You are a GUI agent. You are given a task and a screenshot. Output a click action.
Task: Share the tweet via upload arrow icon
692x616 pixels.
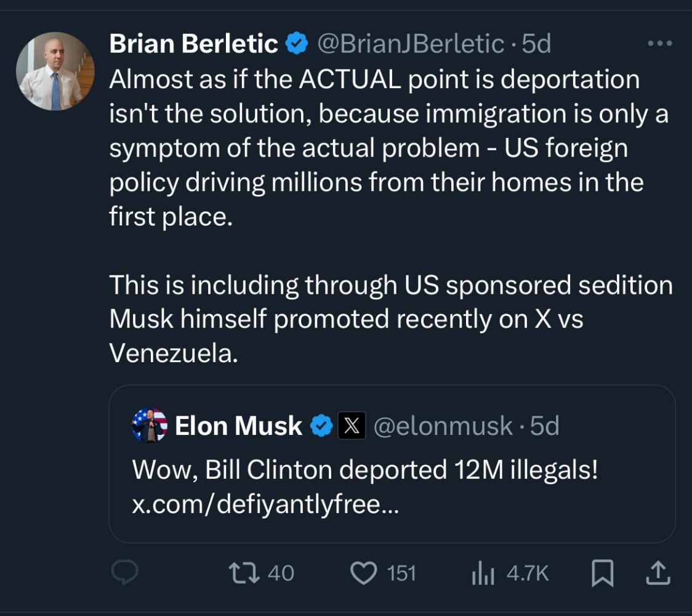tap(657, 573)
